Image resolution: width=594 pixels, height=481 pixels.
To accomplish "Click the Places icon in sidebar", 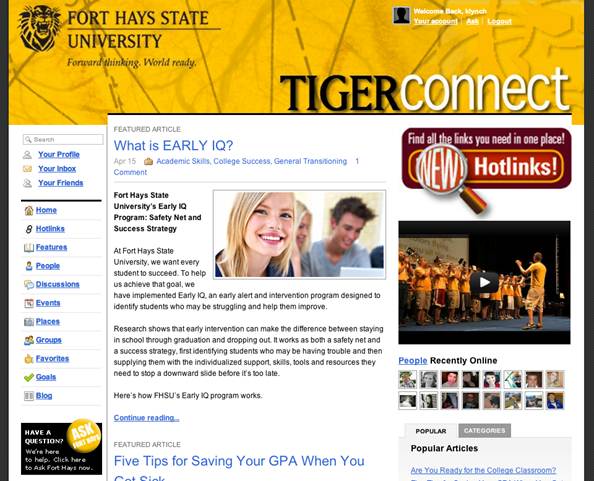I will point(29,322).
